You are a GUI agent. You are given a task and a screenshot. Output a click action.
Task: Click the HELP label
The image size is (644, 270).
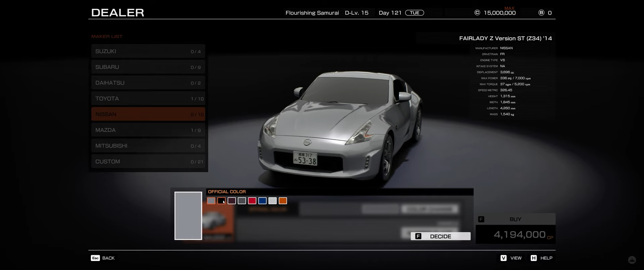(x=546, y=258)
